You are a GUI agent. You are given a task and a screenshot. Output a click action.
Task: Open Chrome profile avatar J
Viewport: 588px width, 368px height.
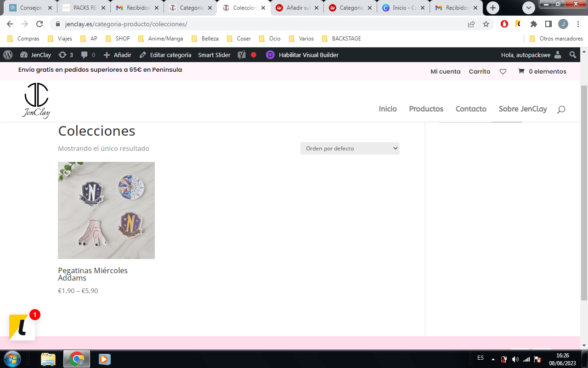(563, 24)
